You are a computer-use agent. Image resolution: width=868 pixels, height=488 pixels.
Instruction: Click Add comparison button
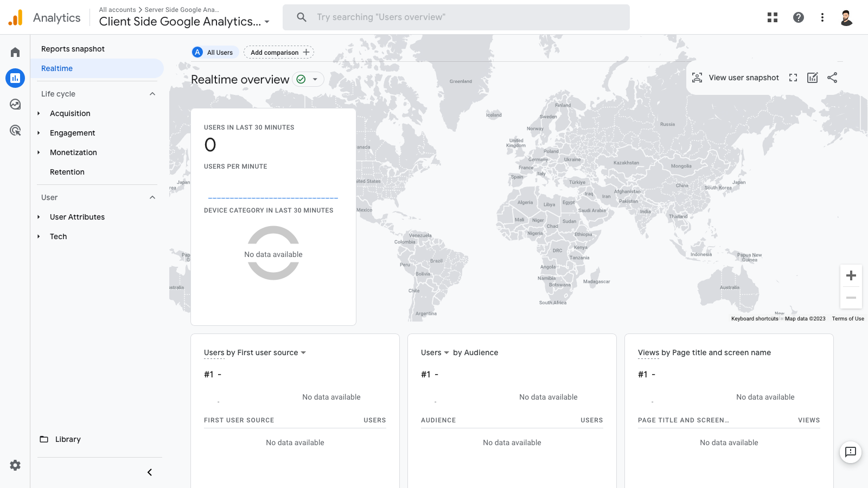[279, 52]
